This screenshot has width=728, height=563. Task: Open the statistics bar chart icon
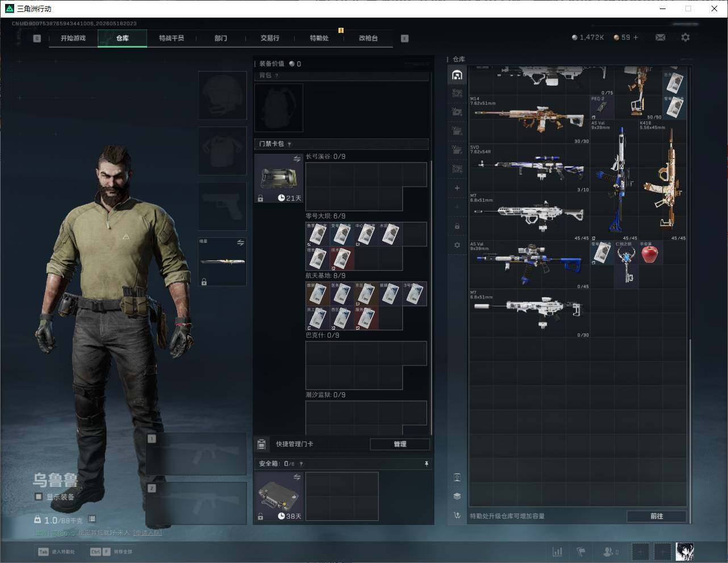coord(558,552)
